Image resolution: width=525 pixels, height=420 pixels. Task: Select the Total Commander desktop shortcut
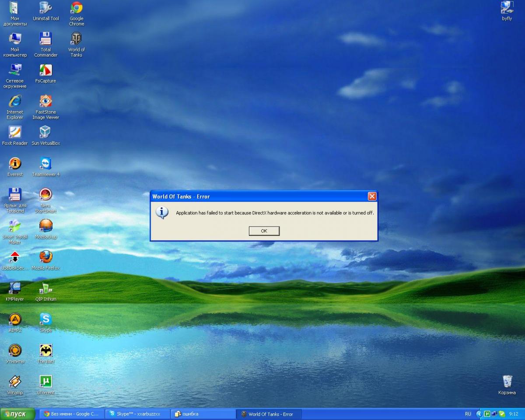pyautogui.click(x=46, y=45)
